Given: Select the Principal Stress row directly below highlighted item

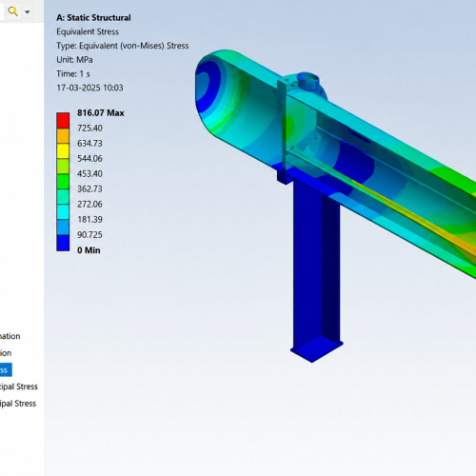Looking at the screenshot, I should coord(19,387).
